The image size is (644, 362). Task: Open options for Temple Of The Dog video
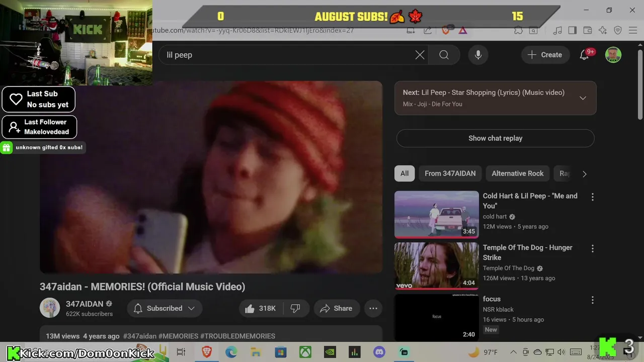point(592,248)
